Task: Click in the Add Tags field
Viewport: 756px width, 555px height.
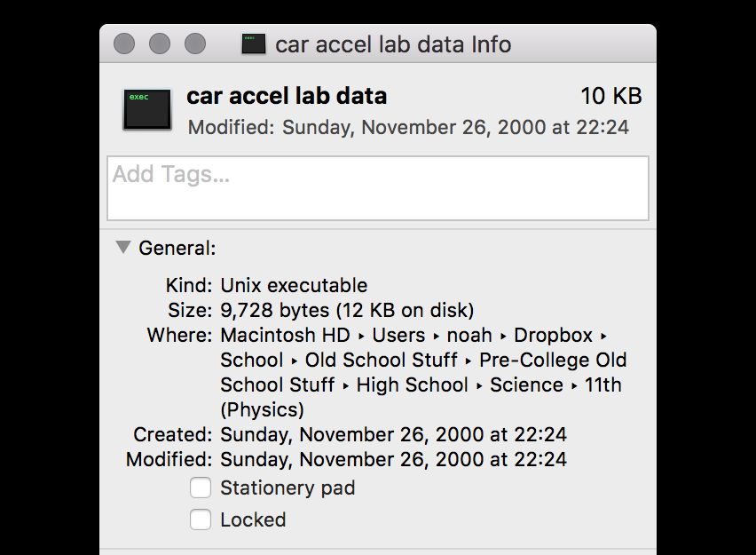Action: pyautogui.click(x=377, y=187)
